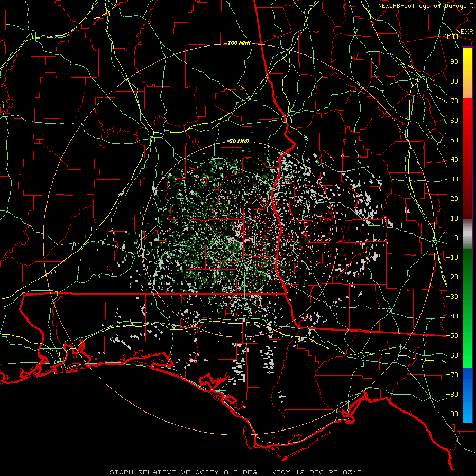Click the -70 value on velocity scale
476x476 pixels.
point(452,375)
